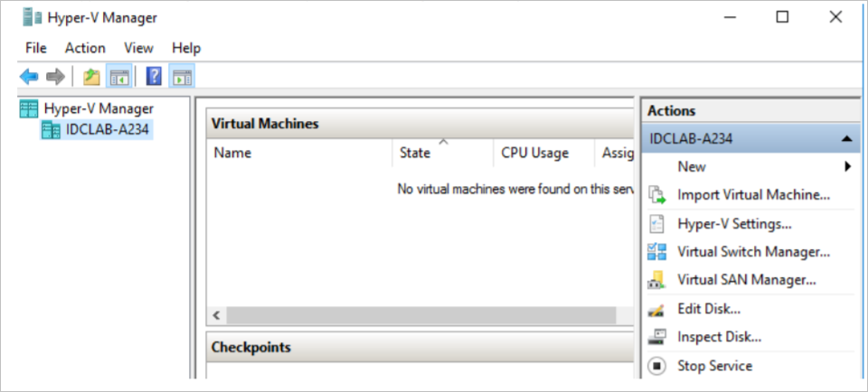Image resolution: width=868 pixels, height=392 pixels.
Task: Open Hyper-V Settings
Action: tap(734, 224)
